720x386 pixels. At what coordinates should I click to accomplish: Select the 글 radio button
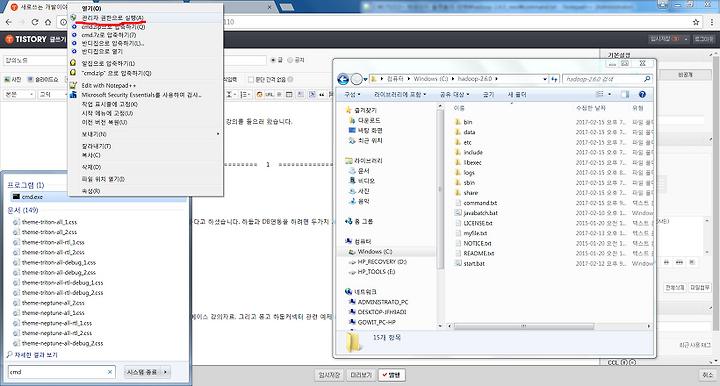(273, 60)
